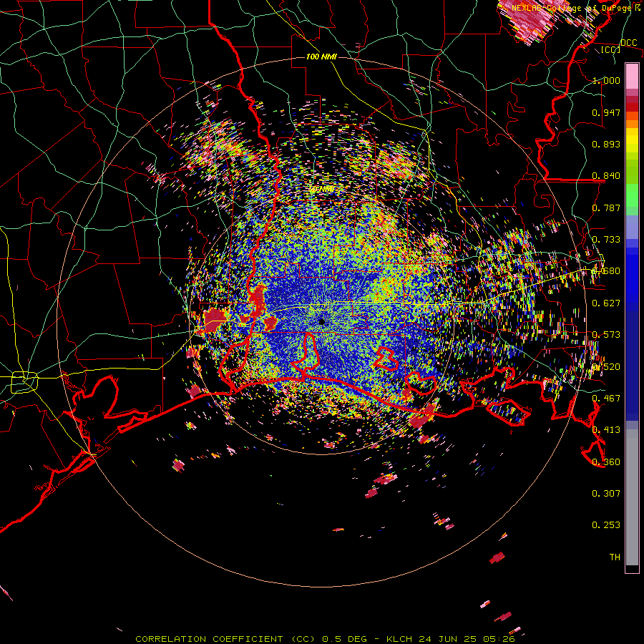Select the 0.947 legend value
Image resolution: width=644 pixels, height=644 pixels.
click(x=606, y=112)
